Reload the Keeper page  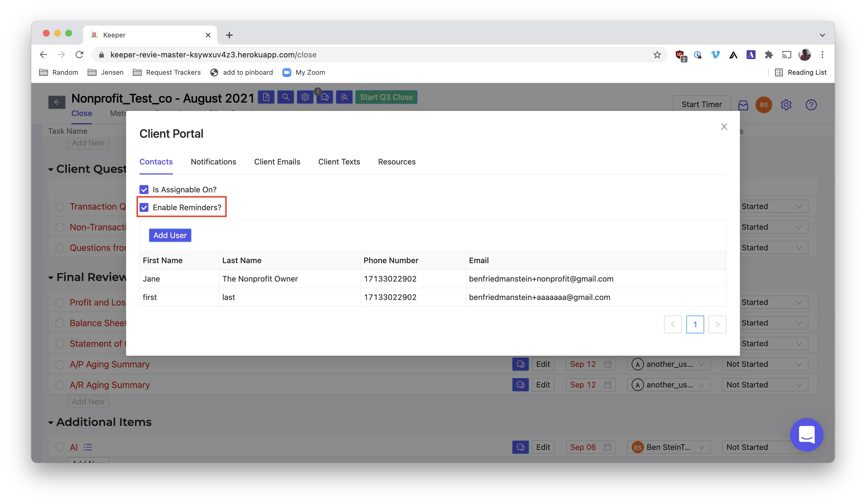tap(80, 55)
